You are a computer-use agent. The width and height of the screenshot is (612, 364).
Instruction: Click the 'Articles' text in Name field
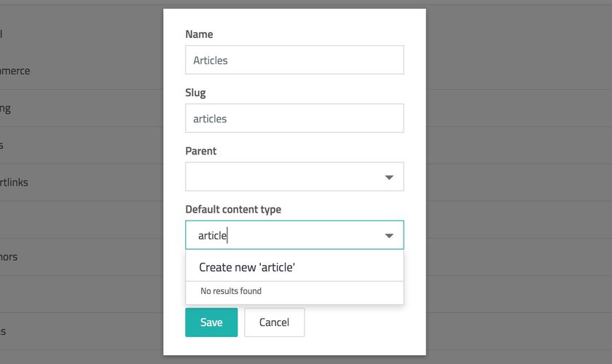(211, 60)
